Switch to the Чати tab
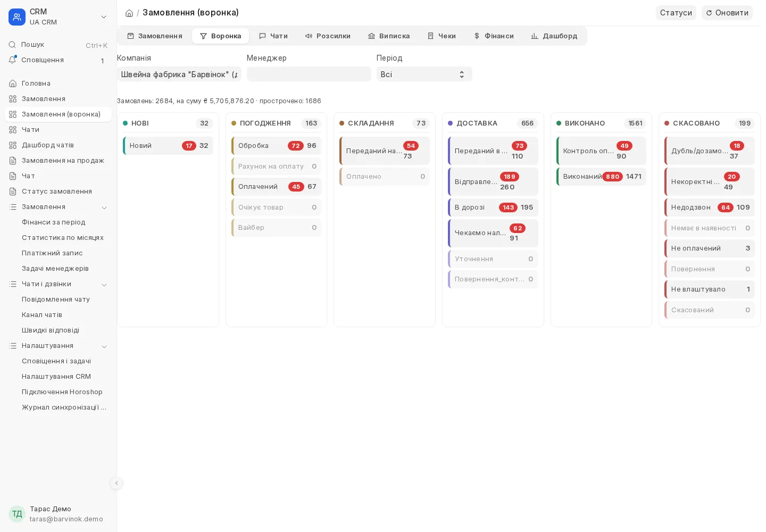The height and width of the screenshot is (532, 766). 273,36
